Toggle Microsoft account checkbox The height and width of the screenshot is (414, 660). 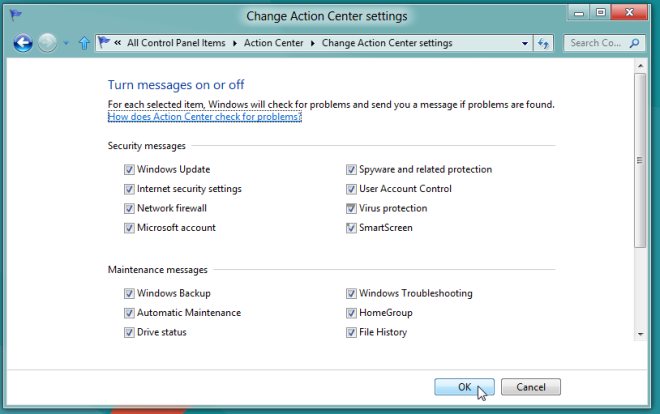click(129, 228)
